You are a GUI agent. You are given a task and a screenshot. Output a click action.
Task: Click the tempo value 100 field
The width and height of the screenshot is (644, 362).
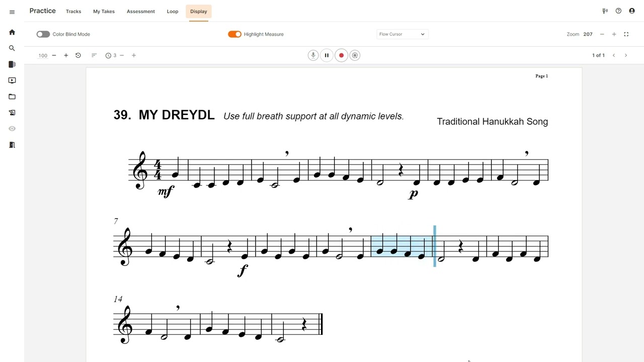(x=43, y=55)
